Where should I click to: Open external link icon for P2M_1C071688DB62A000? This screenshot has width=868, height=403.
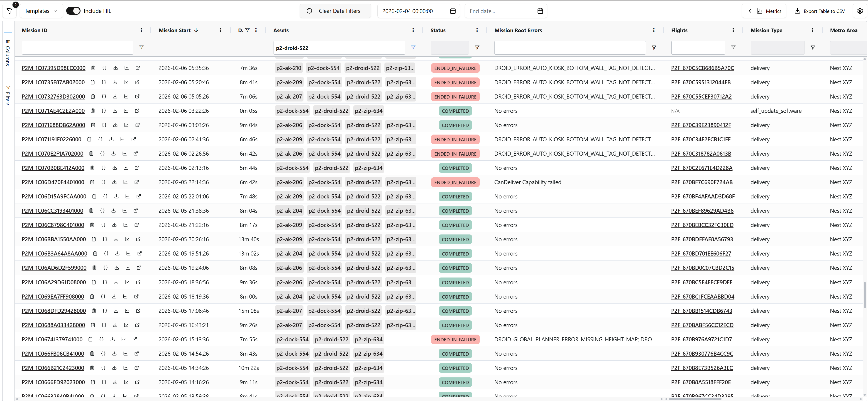coord(137,125)
